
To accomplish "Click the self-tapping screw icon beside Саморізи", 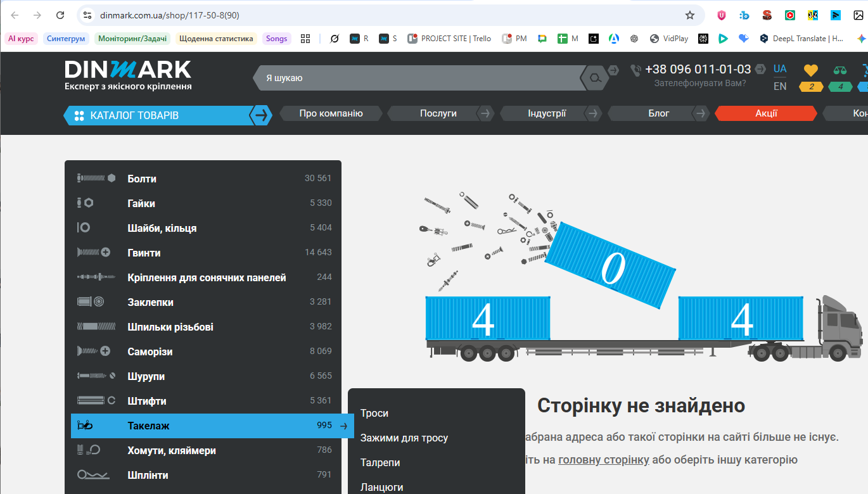I will point(94,351).
